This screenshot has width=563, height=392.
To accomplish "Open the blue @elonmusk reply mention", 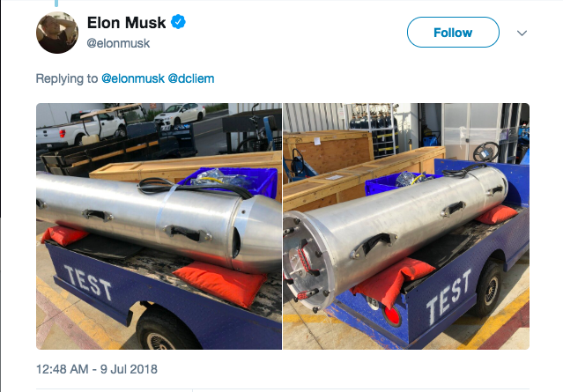I will point(133,78).
